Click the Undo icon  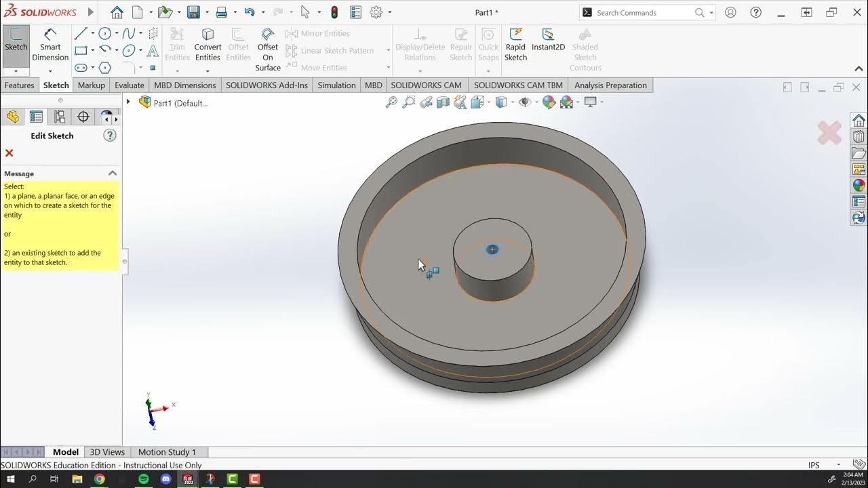click(249, 12)
